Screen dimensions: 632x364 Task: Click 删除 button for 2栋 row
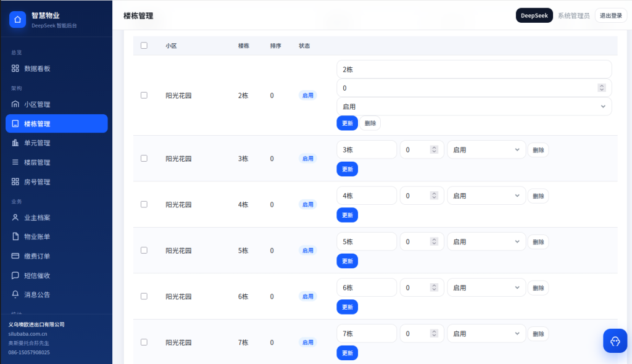click(x=370, y=123)
